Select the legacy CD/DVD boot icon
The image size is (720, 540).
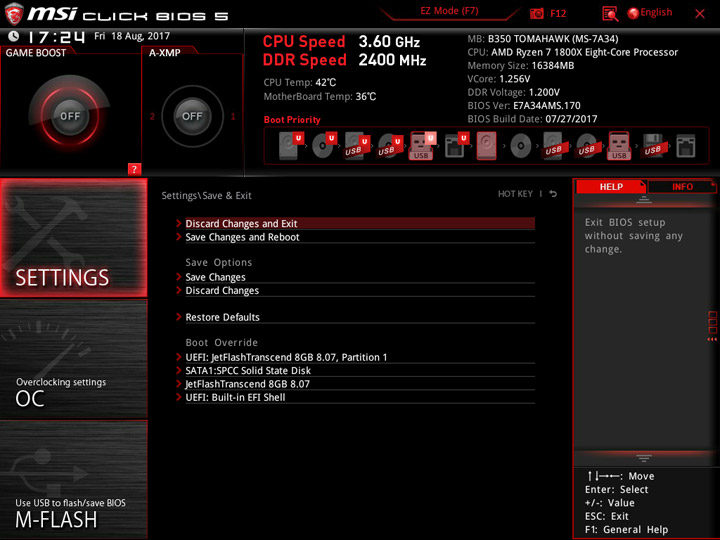pyautogui.click(x=521, y=146)
